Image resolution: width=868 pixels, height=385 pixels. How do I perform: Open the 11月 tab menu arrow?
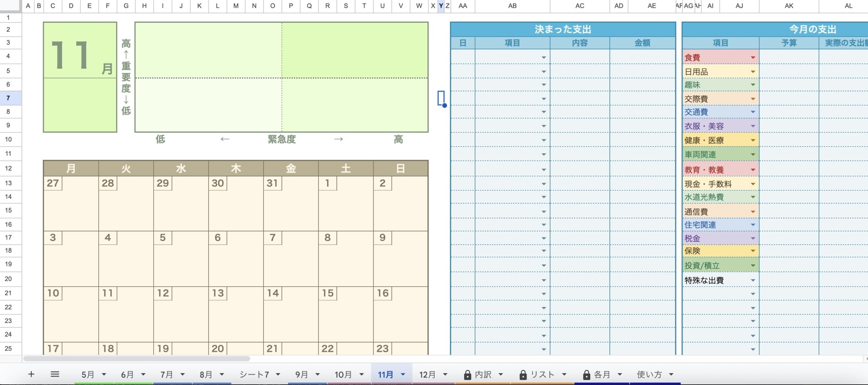coord(403,374)
